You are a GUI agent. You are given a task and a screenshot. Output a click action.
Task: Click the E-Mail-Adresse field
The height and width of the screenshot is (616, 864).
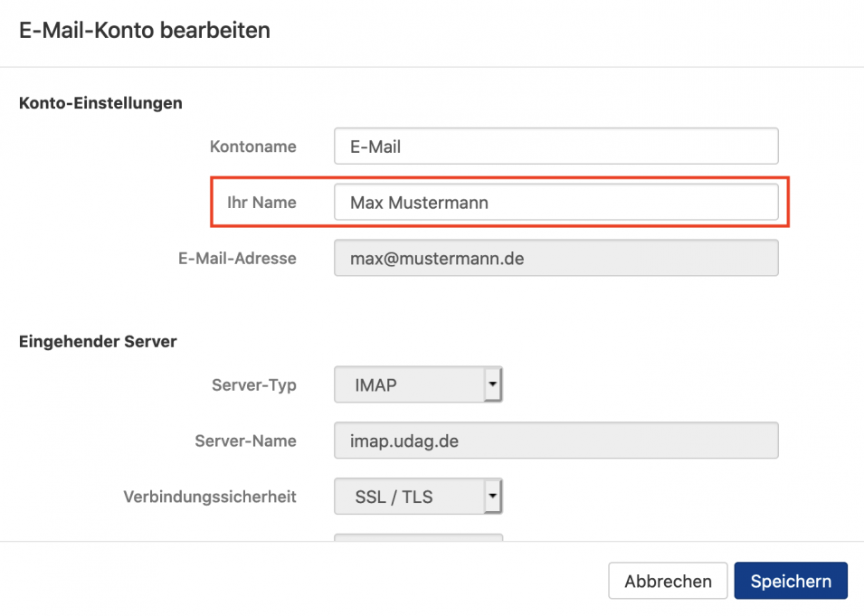coord(555,258)
